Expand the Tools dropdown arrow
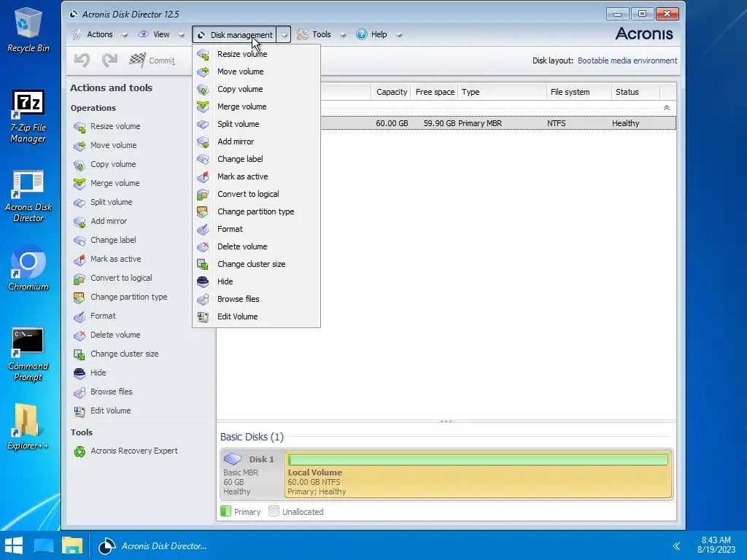 (343, 35)
